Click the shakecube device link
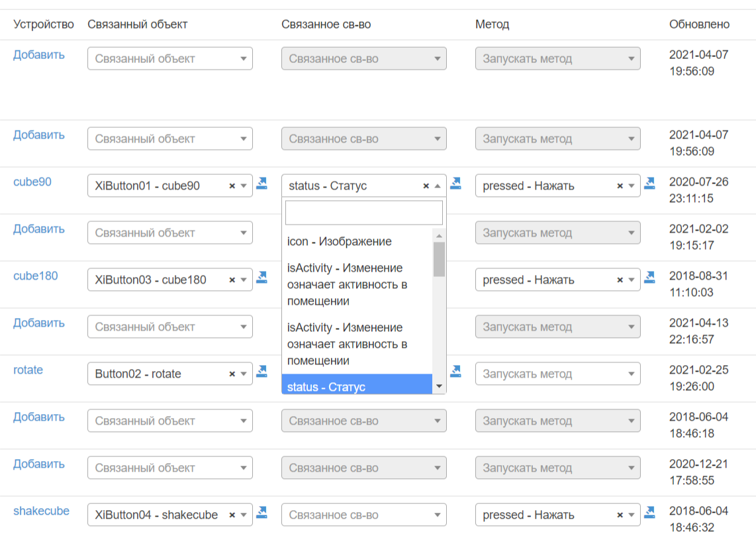The image size is (756, 538). (41, 511)
